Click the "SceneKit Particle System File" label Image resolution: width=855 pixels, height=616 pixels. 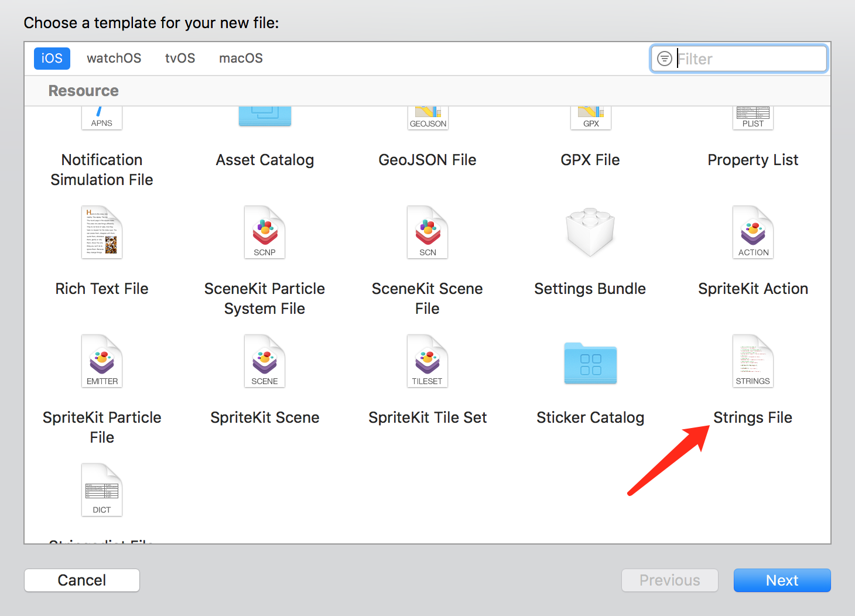pos(265,299)
